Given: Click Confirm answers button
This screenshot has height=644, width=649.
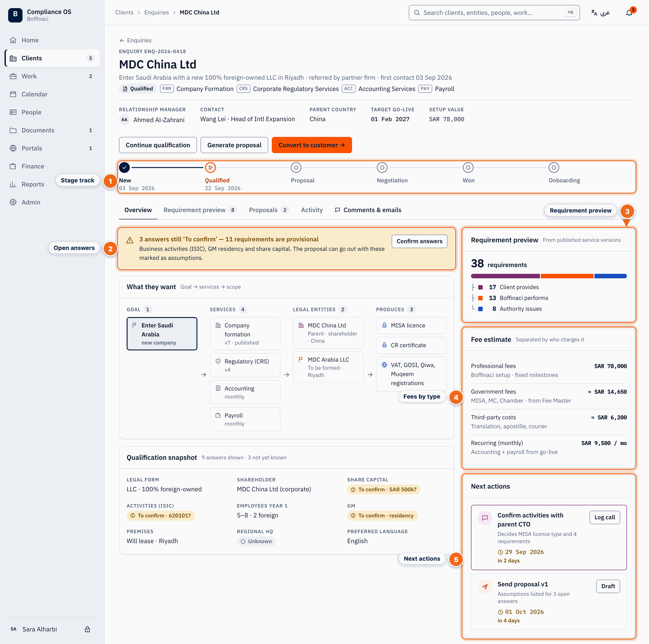Looking at the screenshot, I should pos(419,241).
